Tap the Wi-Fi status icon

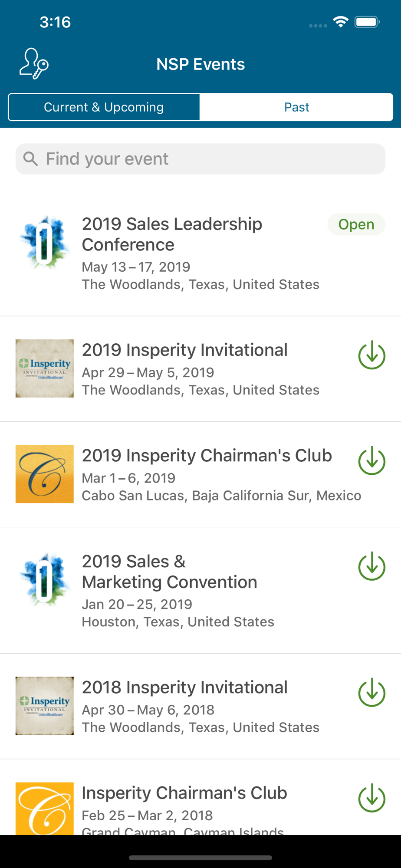pyautogui.click(x=341, y=22)
